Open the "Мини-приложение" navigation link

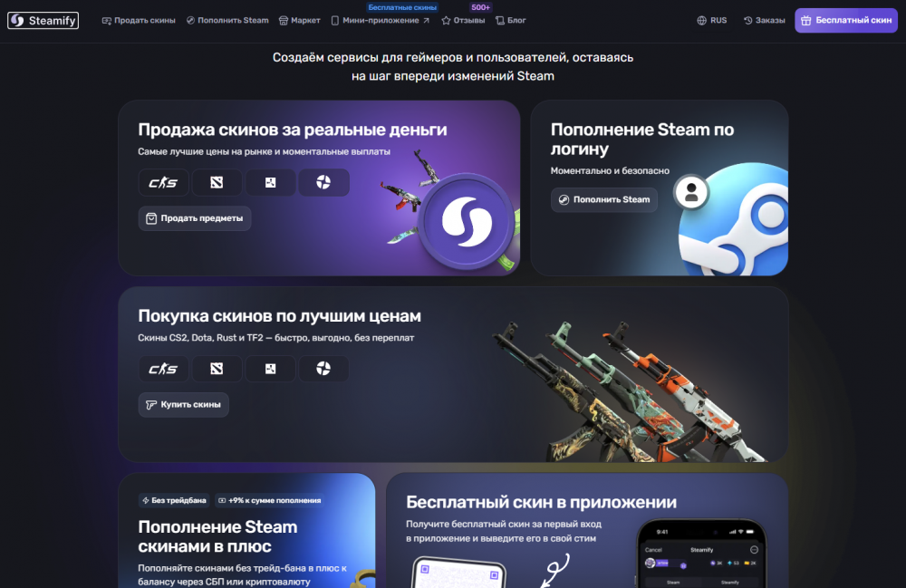(381, 20)
